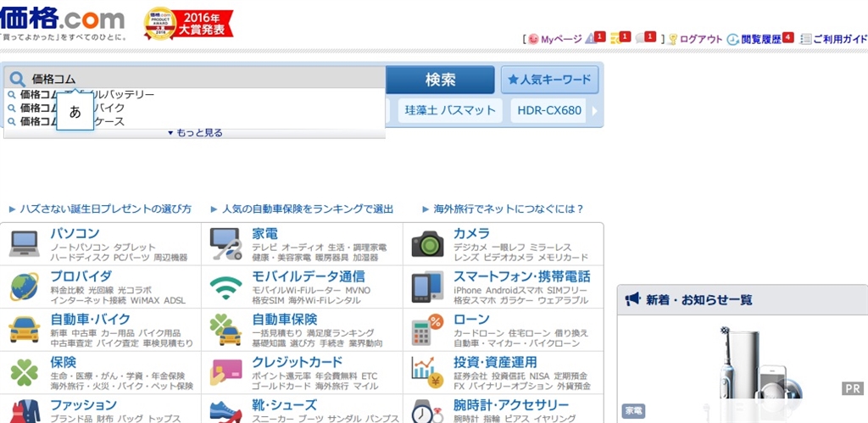Image resolution: width=868 pixels, height=423 pixels.
Task: Click the 家電 tag on the advertisement
Action: click(633, 411)
